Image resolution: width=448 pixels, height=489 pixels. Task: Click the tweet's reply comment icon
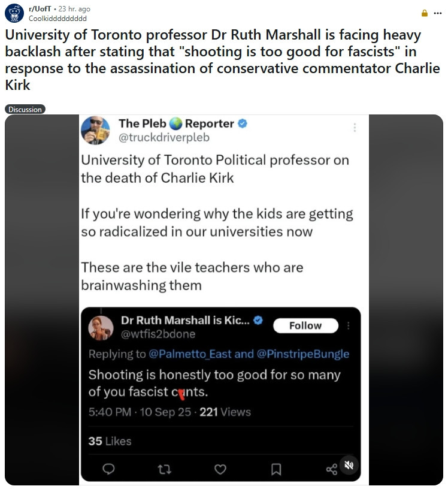[x=109, y=469]
